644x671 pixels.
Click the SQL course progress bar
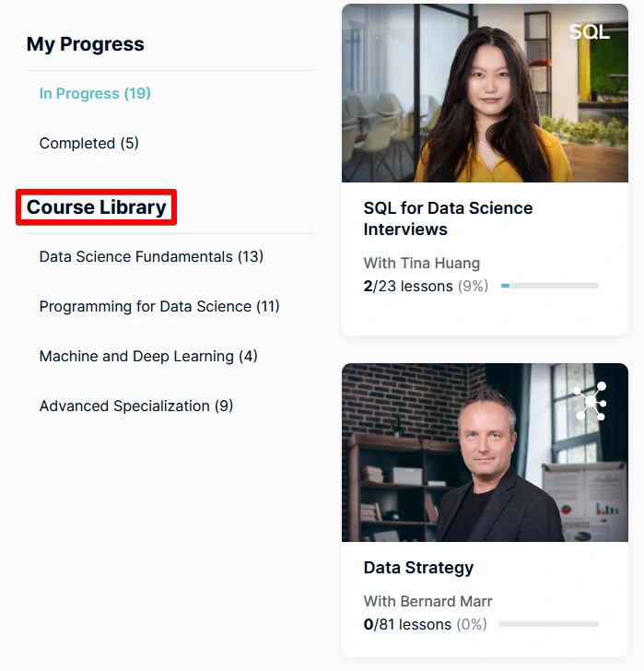tap(549, 286)
